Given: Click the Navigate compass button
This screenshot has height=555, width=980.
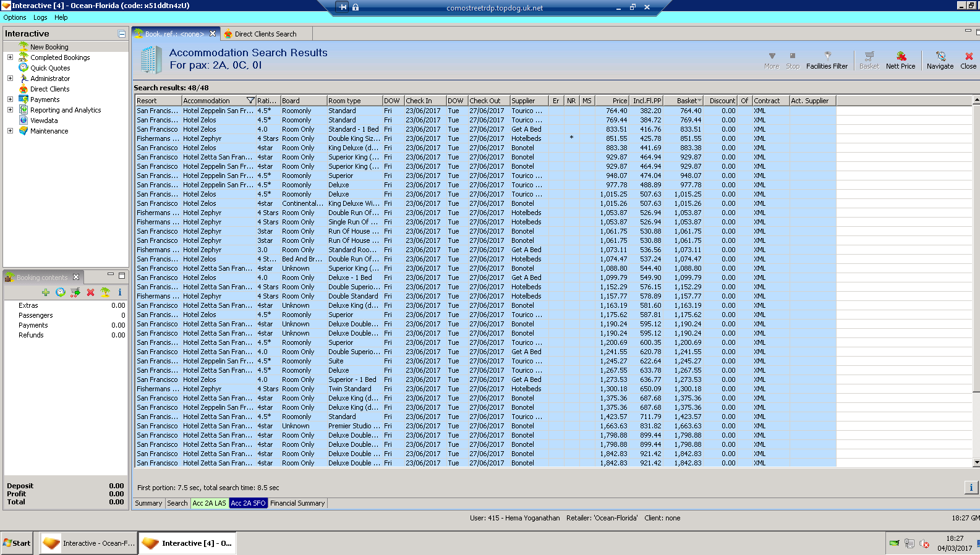Looking at the screenshot, I should click(x=940, y=60).
